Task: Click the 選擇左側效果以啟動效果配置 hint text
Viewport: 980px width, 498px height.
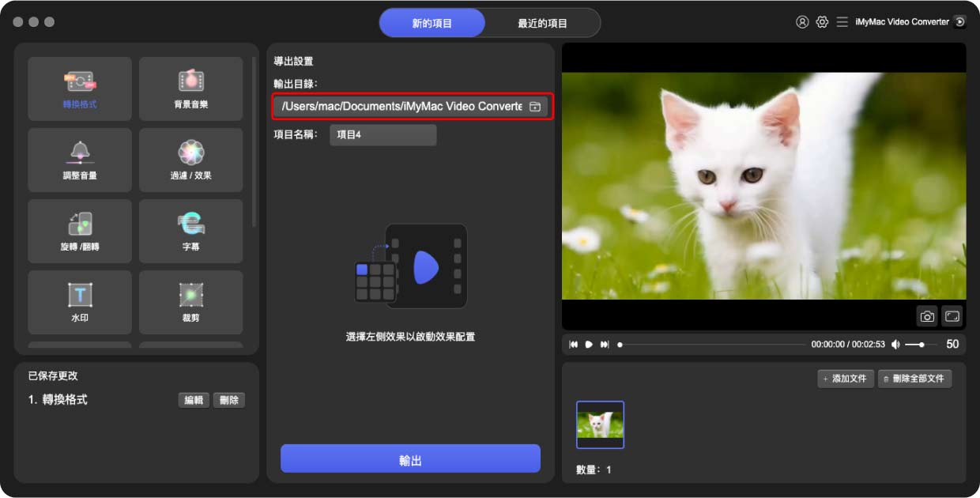Action: point(410,337)
